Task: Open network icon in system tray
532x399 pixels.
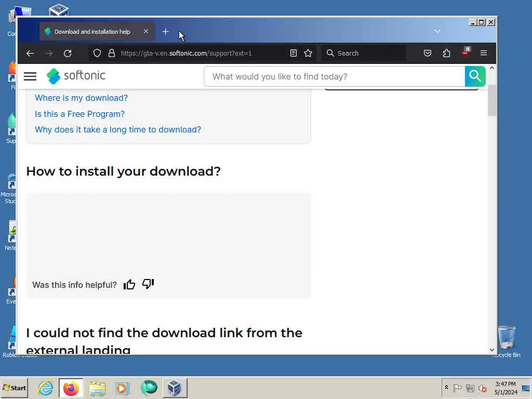Action: [470, 388]
